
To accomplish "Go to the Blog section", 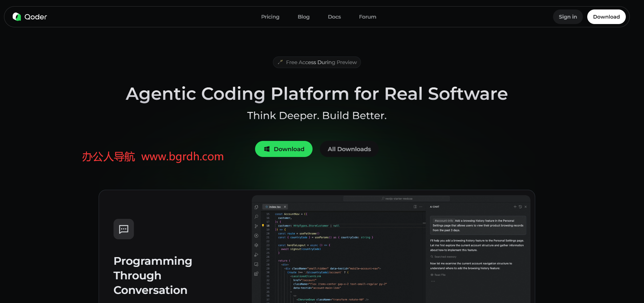I will click(303, 17).
